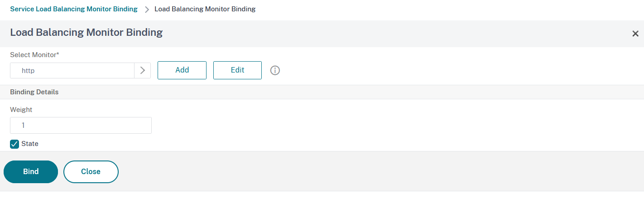Image resolution: width=644 pixels, height=214 pixels.
Task: Focus the Select Monitor field showing http
Action: pos(72,70)
